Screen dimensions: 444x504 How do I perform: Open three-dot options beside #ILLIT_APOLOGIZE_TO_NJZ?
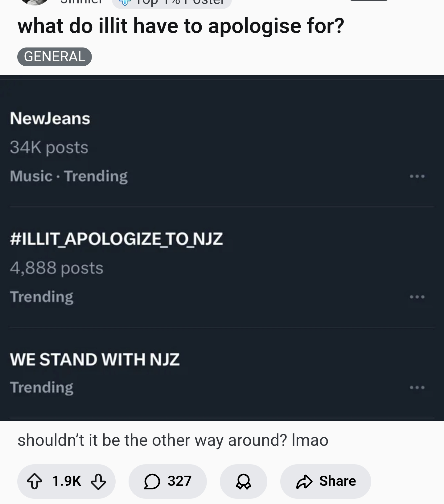417,297
